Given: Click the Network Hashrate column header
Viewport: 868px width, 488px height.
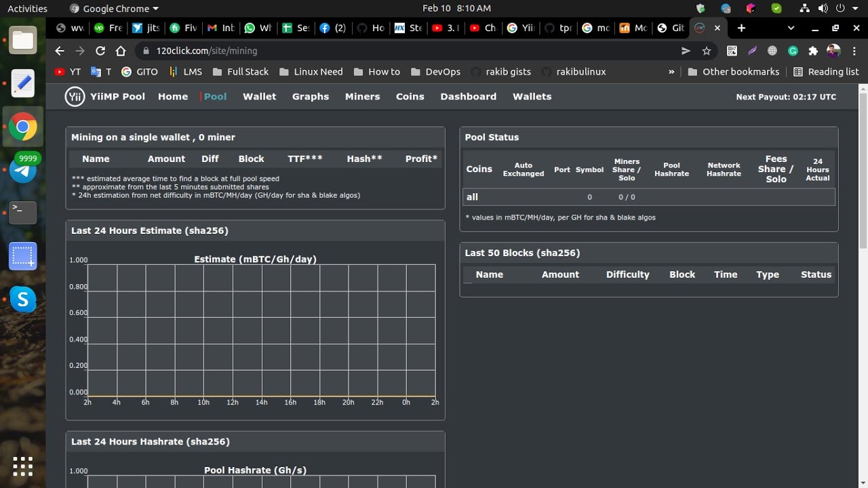Looking at the screenshot, I should point(724,169).
